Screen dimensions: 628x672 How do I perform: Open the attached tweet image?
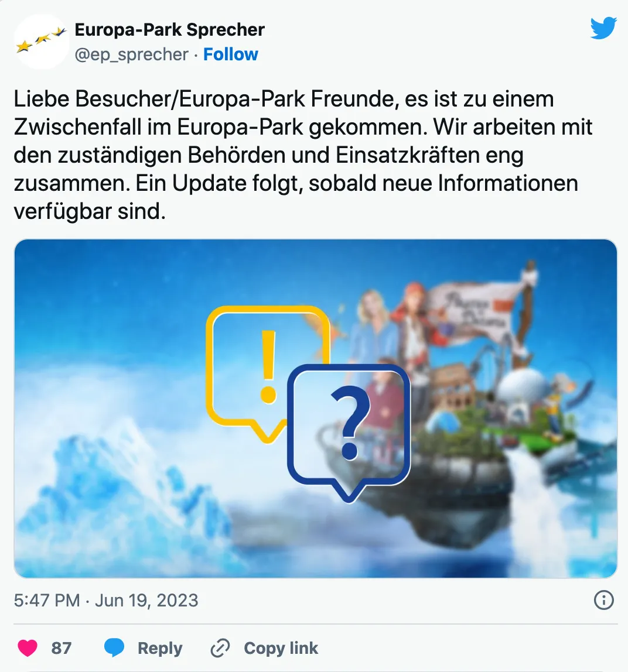316,409
